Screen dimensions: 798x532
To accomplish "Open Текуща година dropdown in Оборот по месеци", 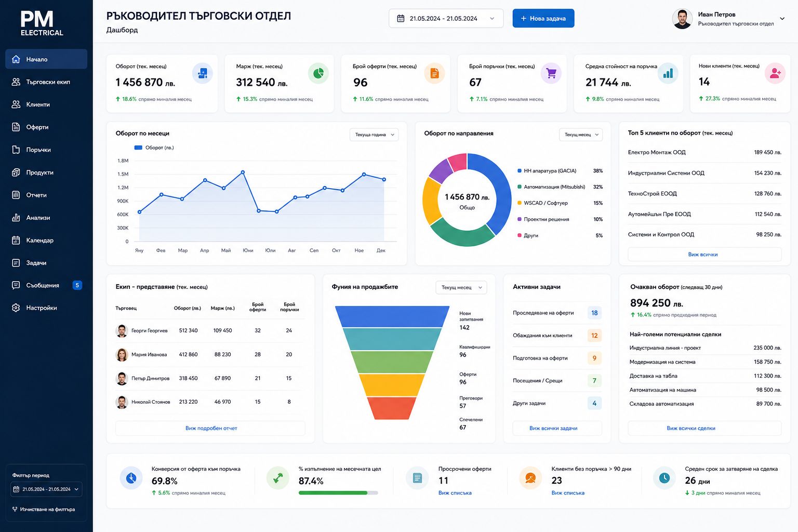I will pyautogui.click(x=374, y=135).
